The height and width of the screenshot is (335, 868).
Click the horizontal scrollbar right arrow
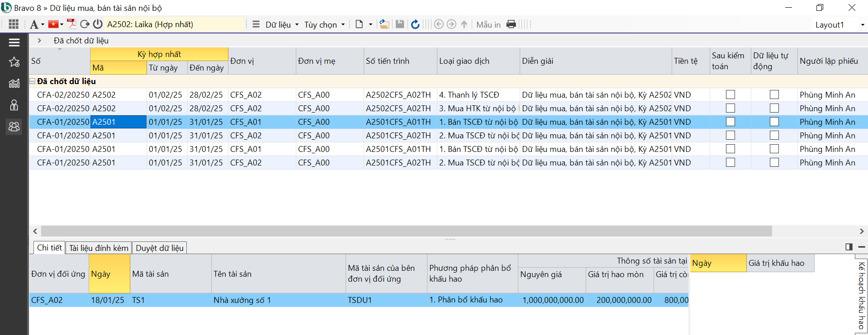pyautogui.click(x=861, y=231)
